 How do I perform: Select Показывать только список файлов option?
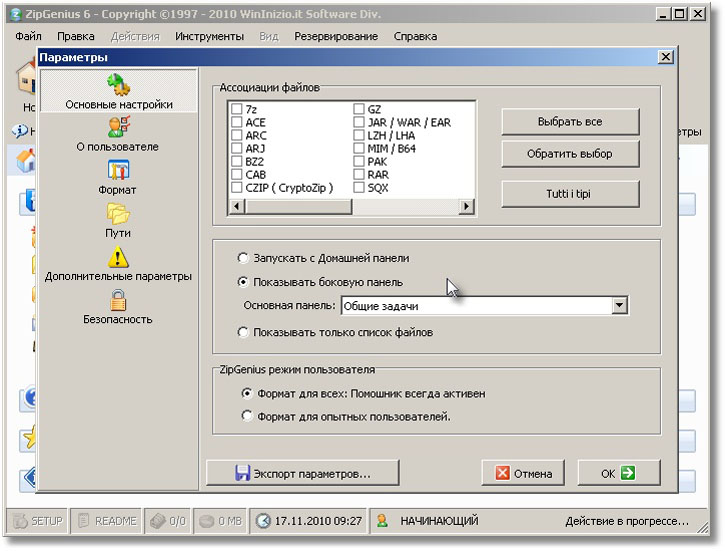coord(243,332)
